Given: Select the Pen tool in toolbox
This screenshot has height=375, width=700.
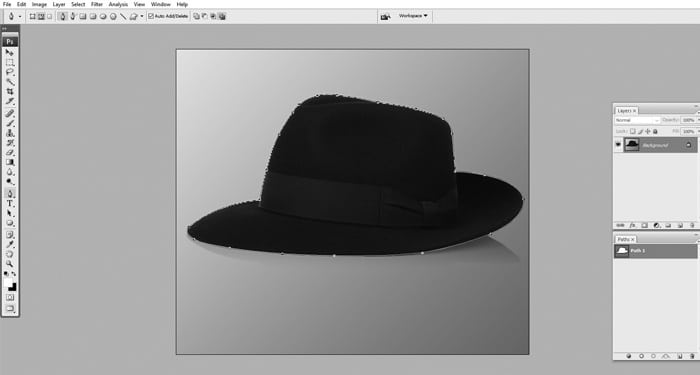Looking at the screenshot, I should click(9, 194).
